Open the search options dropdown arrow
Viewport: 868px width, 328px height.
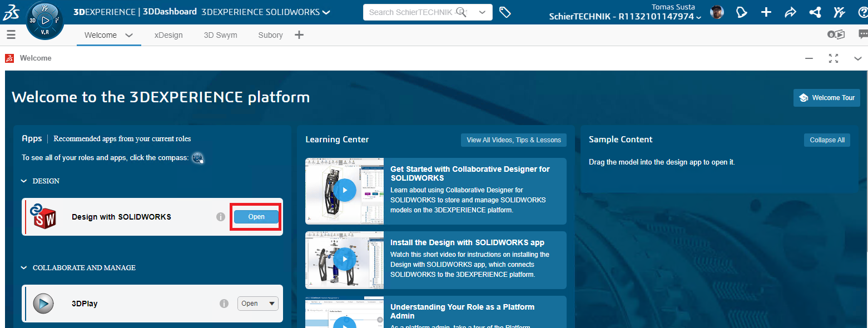pos(482,12)
